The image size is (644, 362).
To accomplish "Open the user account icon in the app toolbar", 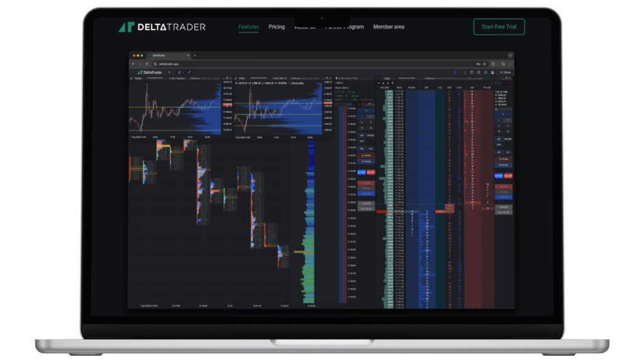I will (x=492, y=72).
